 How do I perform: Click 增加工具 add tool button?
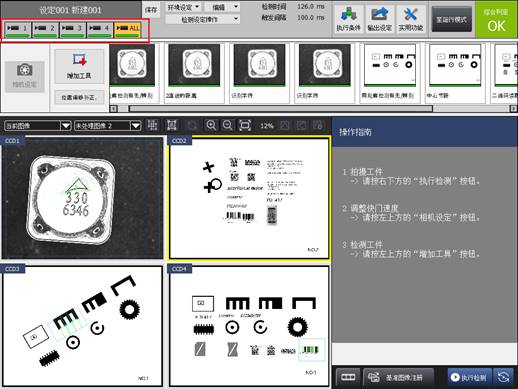79,66
